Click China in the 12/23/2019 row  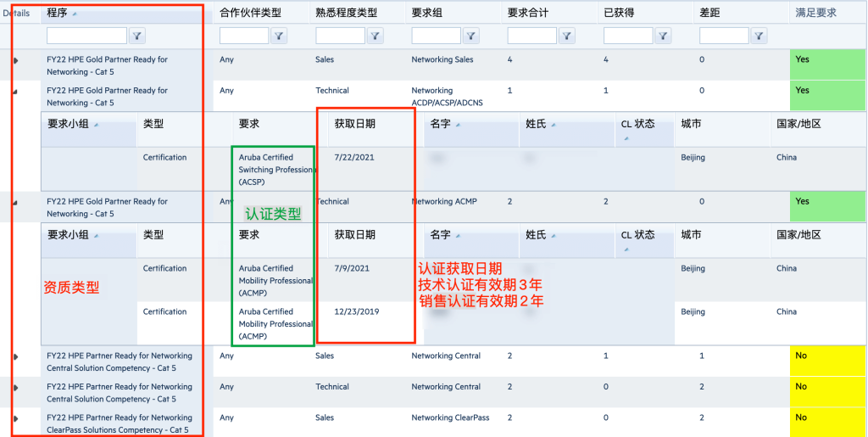[x=787, y=311]
